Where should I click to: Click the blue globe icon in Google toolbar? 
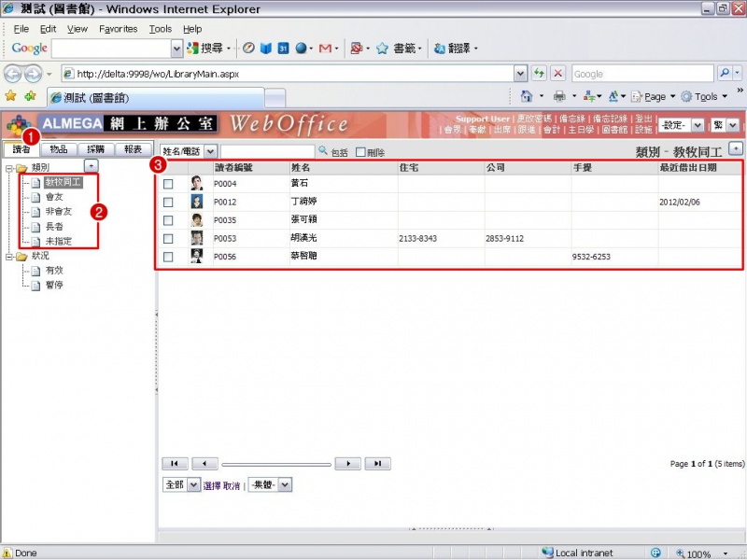301,49
